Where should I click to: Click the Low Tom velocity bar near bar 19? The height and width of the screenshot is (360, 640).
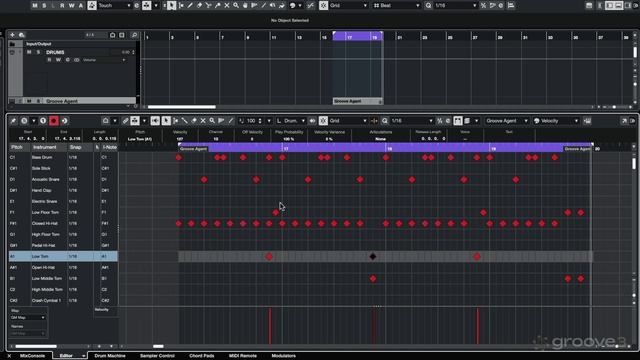pos(477,326)
